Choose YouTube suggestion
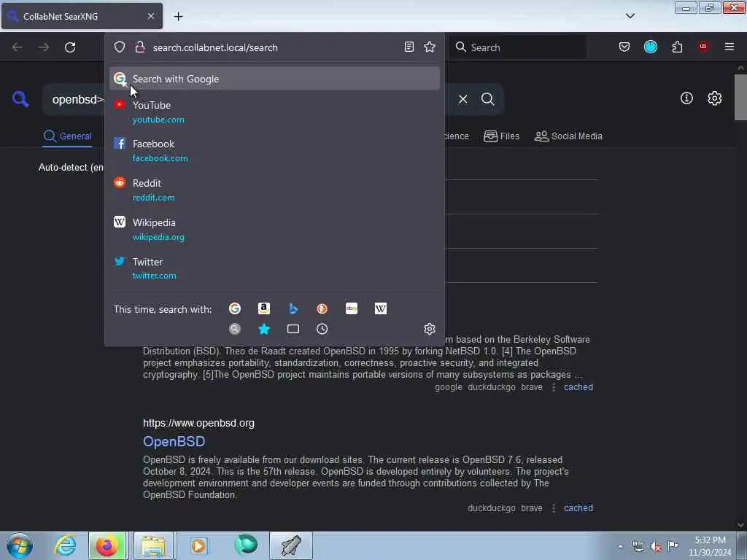This screenshot has width=747, height=560. (x=274, y=112)
